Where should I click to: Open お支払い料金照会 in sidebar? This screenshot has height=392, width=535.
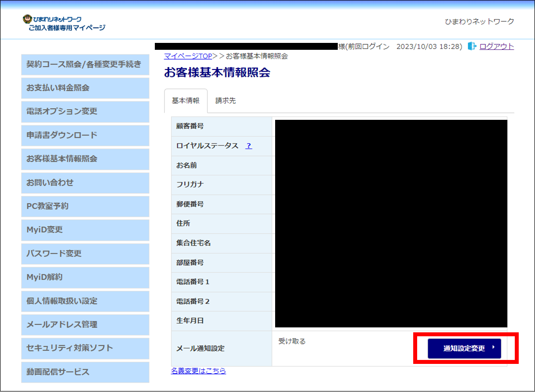(85, 88)
